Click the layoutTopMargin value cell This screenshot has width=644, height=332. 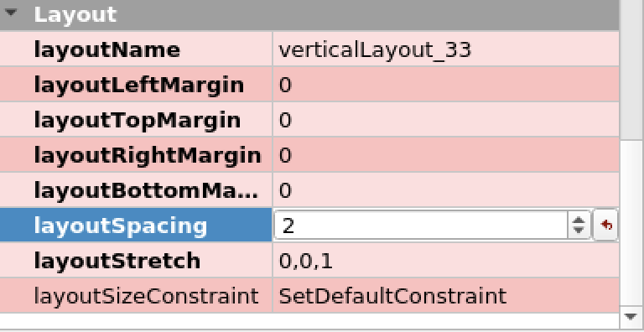click(x=446, y=120)
